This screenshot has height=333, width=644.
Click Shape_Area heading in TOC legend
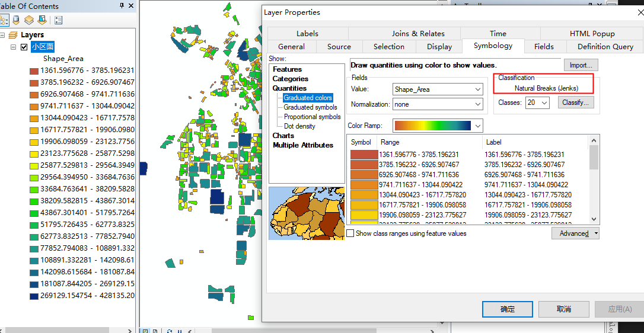click(x=63, y=59)
